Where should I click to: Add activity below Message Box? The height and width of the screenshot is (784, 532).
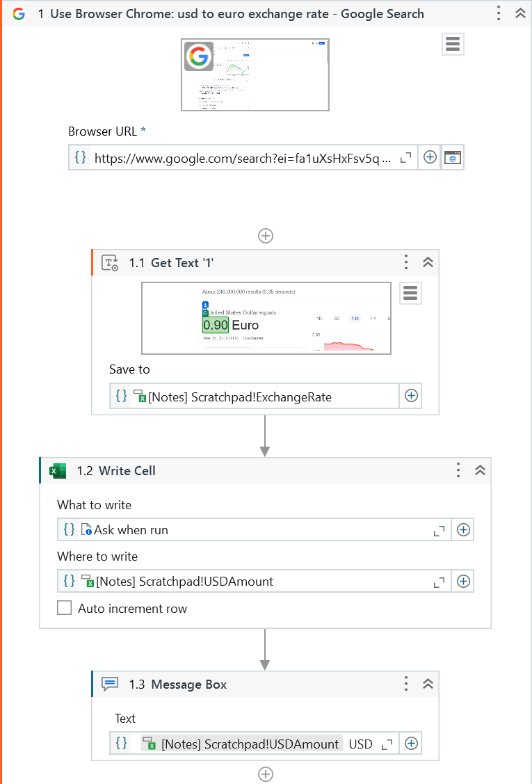266,774
